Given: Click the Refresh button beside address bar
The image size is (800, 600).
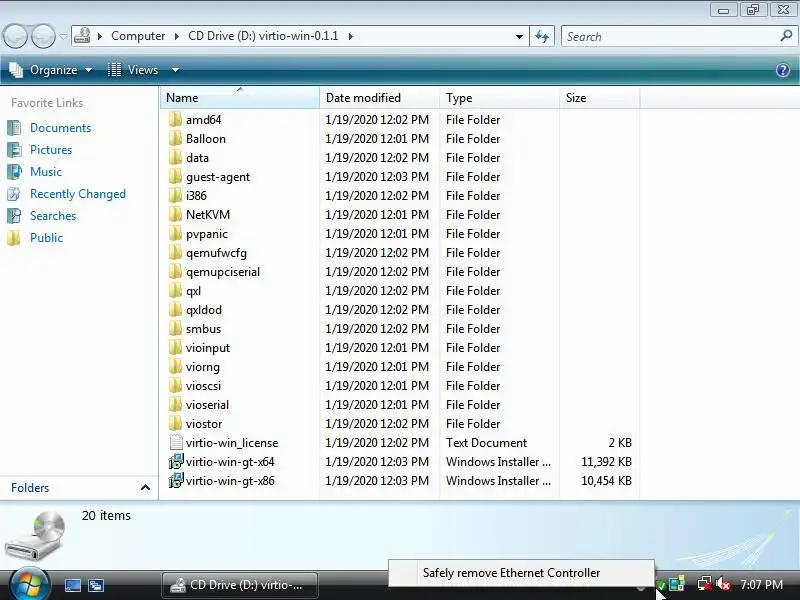Looking at the screenshot, I should 542,36.
